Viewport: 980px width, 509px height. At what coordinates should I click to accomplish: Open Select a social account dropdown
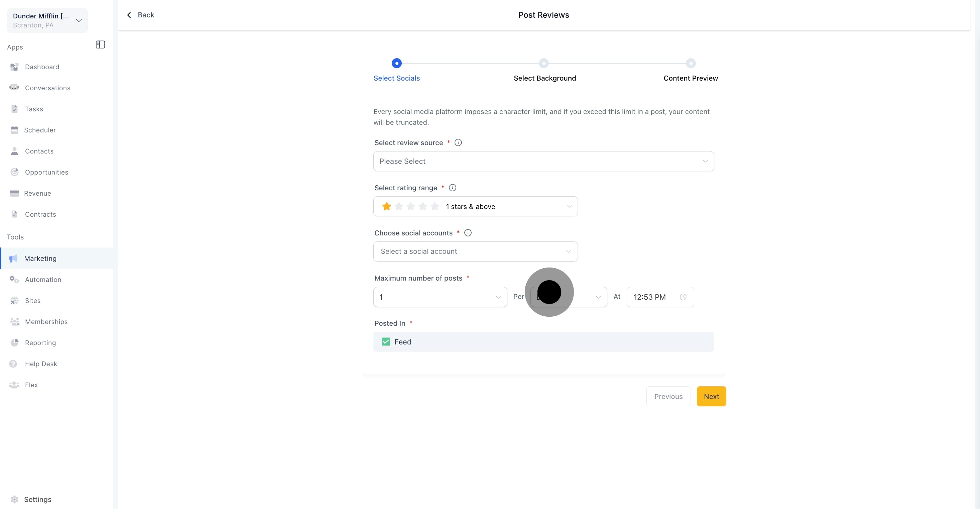(475, 251)
